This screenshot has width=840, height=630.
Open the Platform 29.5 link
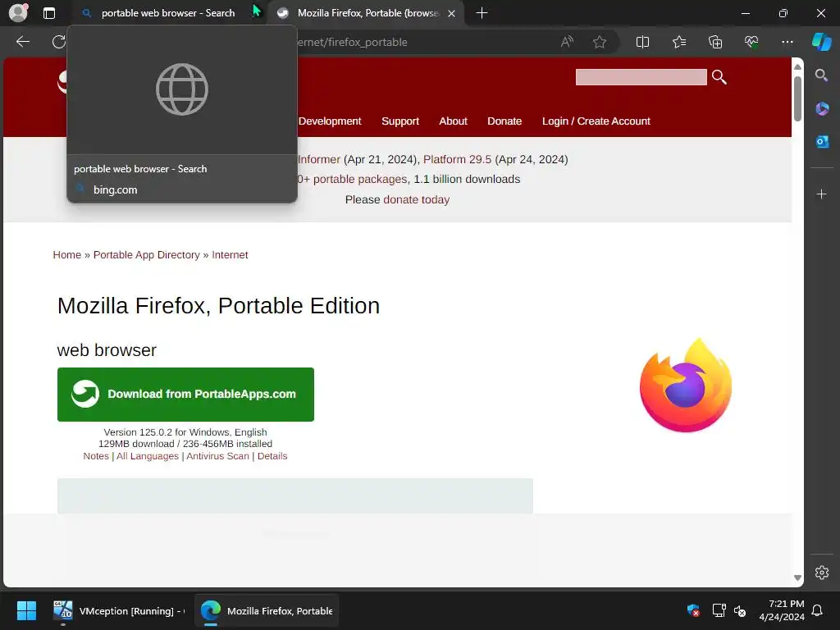pyautogui.click(x=457, y=159)
